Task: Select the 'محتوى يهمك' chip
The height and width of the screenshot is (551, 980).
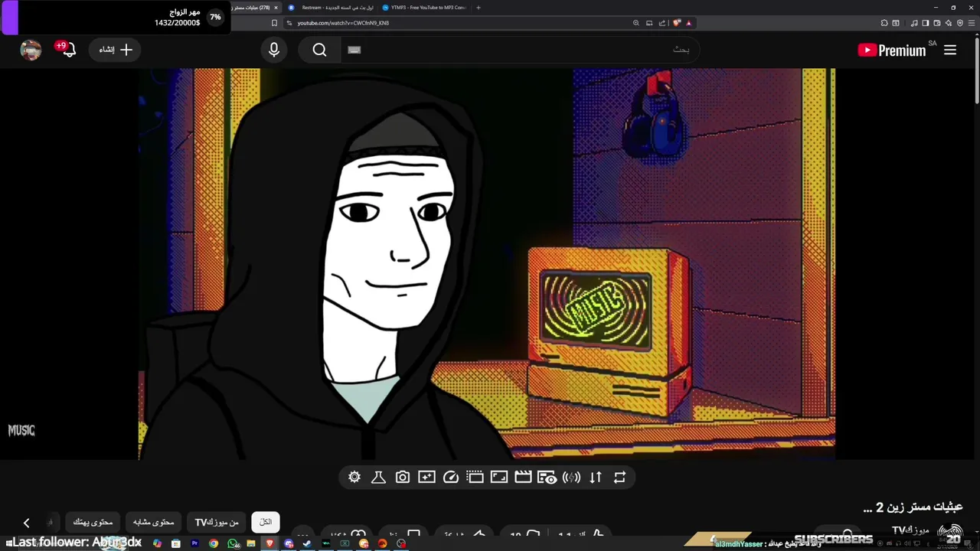Action: (x=93, y=522)
